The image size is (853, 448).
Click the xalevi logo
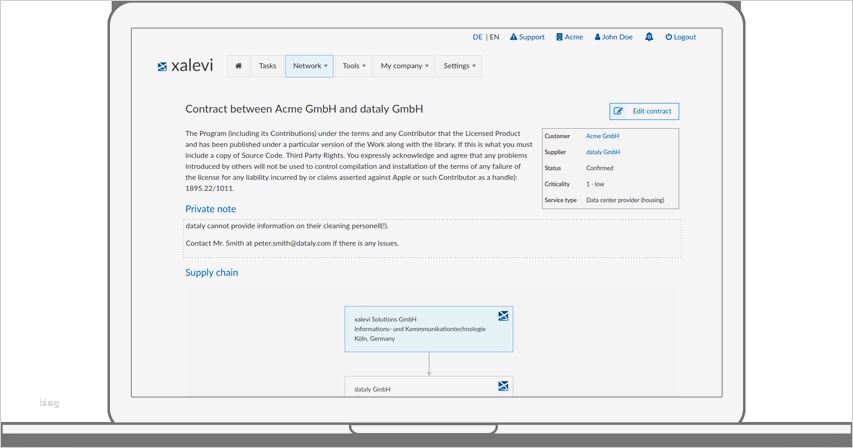pyautogui.click(x=184, y=66)
